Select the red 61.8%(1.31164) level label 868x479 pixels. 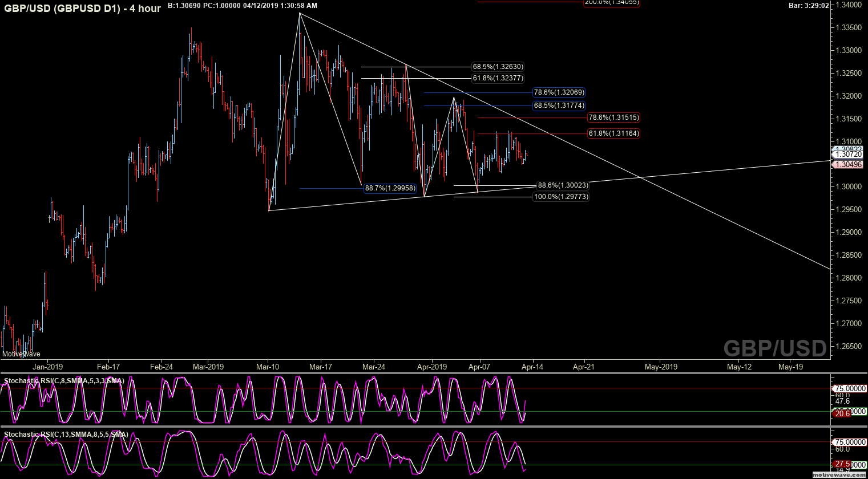[613, 133]
